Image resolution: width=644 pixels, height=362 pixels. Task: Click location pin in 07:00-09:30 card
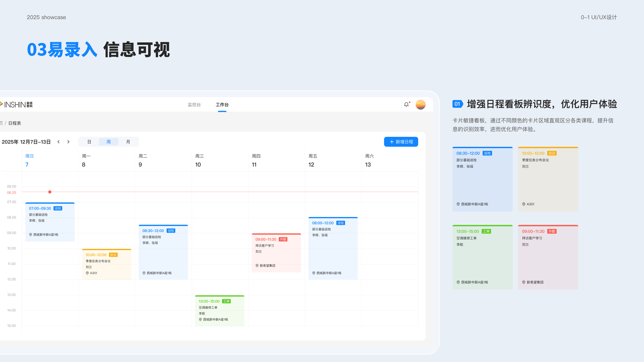coord(31,235)
